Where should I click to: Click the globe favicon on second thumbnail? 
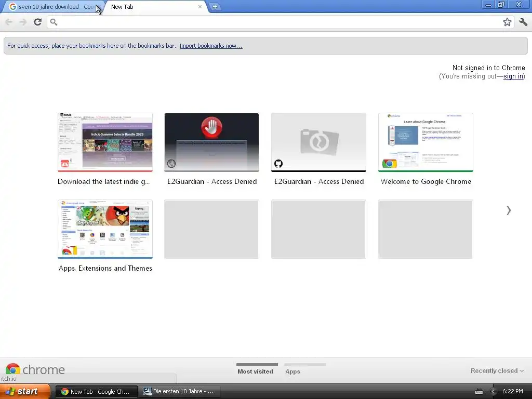(x=171, y=164)
